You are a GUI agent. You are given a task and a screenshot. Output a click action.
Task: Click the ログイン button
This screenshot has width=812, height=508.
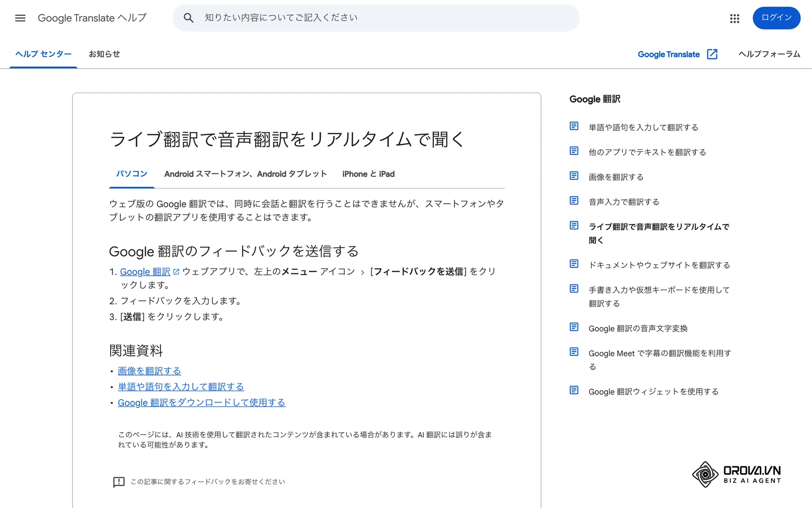776,18
